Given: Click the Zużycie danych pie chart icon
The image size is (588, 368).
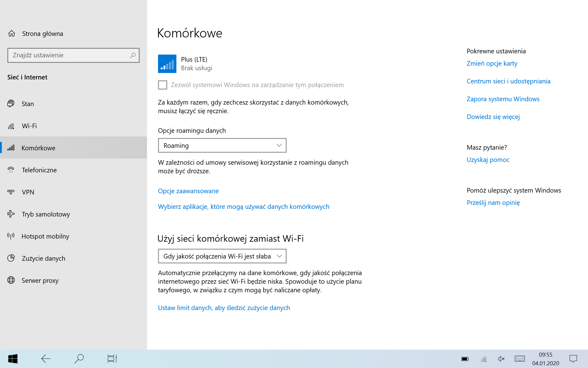Looking at the screenshot, I should (x=11, y=258).
